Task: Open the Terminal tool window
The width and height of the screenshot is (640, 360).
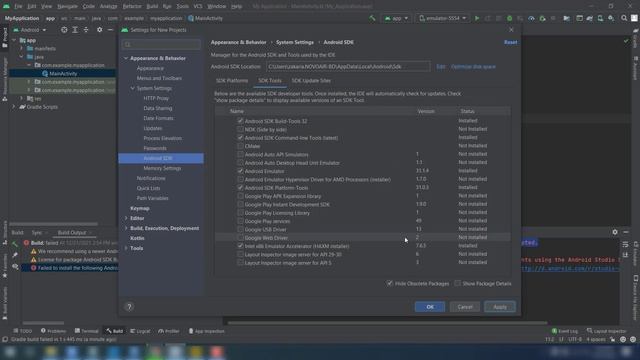Action: 87,331
